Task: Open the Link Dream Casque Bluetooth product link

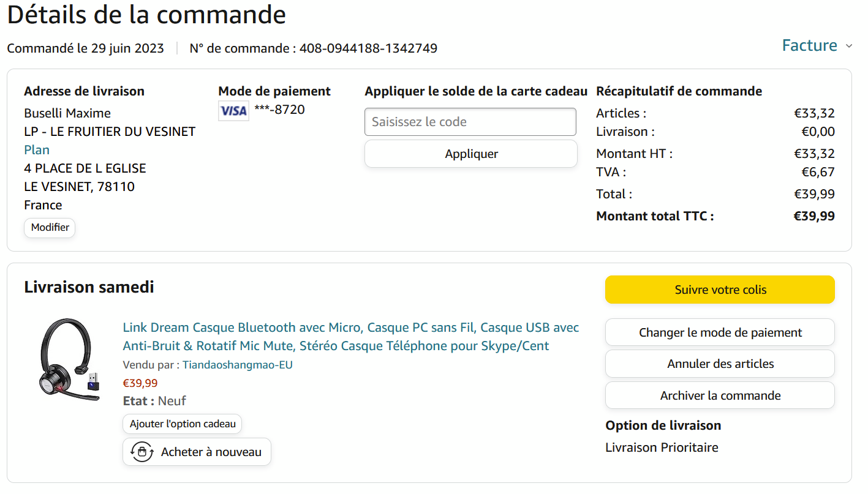Action: [351, 337]
